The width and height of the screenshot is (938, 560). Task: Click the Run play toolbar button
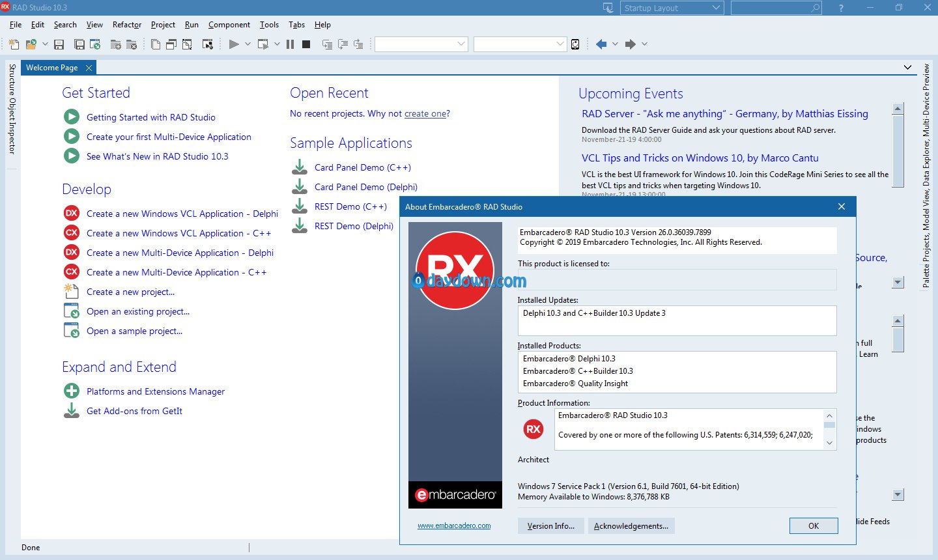coord(234,44)
